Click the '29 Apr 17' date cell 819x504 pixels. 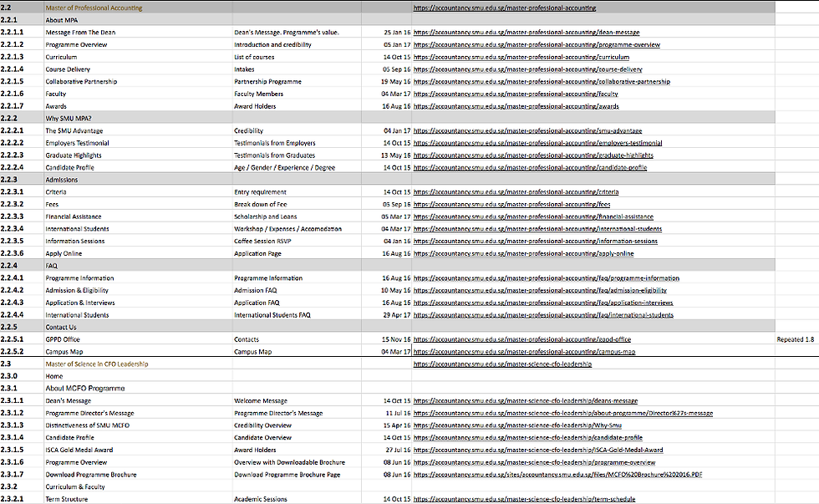[x=386, y=315]
